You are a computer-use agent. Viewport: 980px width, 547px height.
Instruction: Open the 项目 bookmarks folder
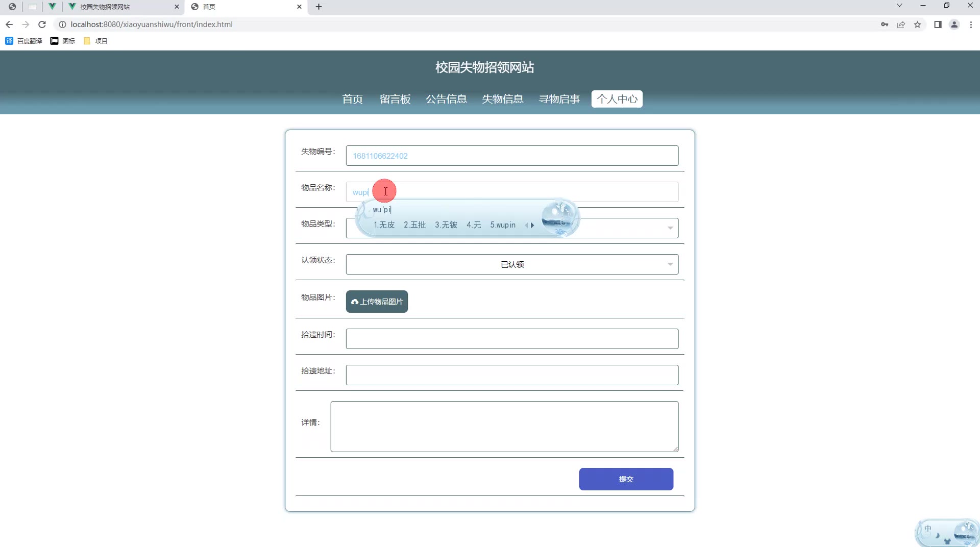[95, 41]
